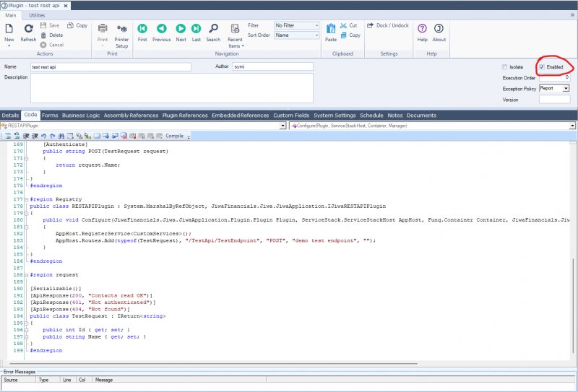Click the Paste clipboard icon
Viewport: 578px width, 392px height.
coord(331,29)
